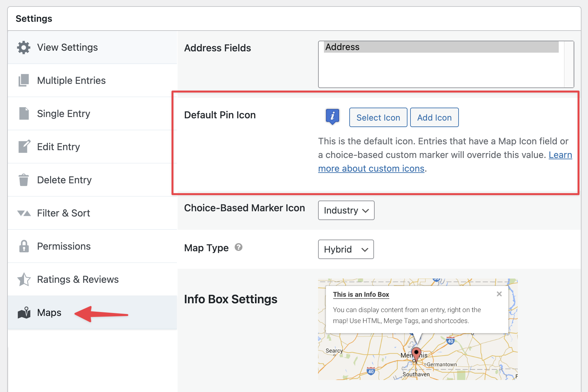
Task: Click the Address Fields label
Action: click(218, 48)
